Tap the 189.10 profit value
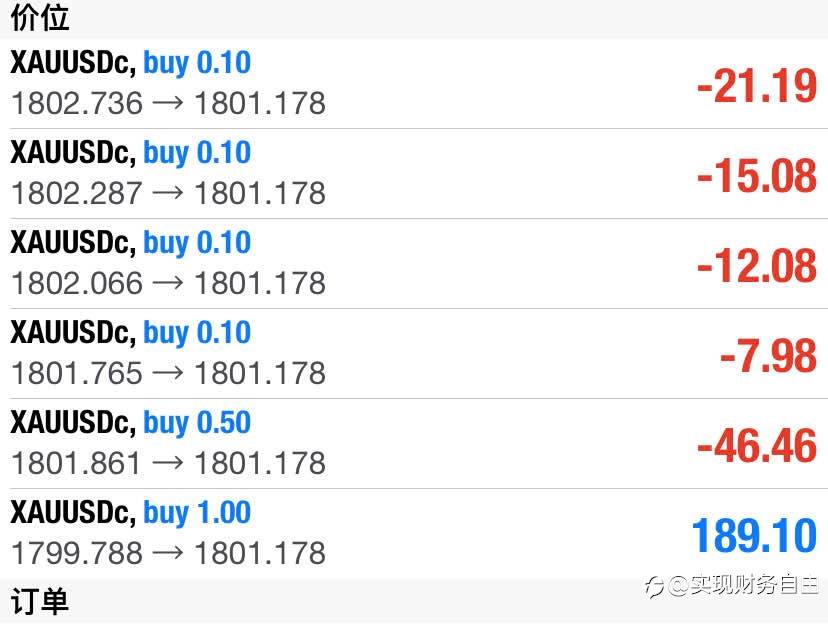 (x=754, y=536)
